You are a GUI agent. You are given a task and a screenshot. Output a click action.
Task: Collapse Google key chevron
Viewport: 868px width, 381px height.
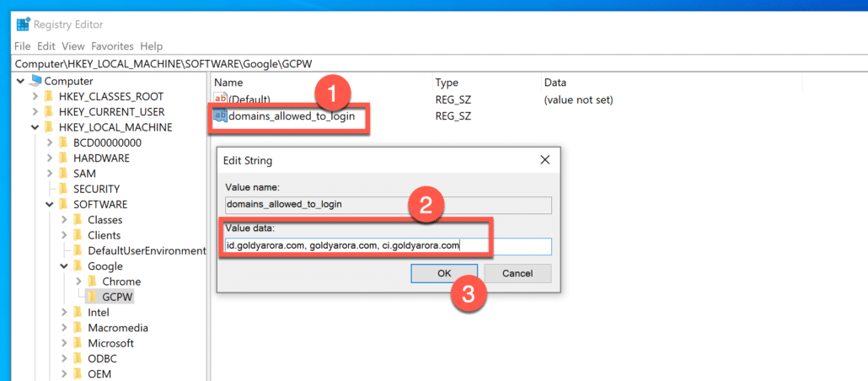tap(64, 266)
